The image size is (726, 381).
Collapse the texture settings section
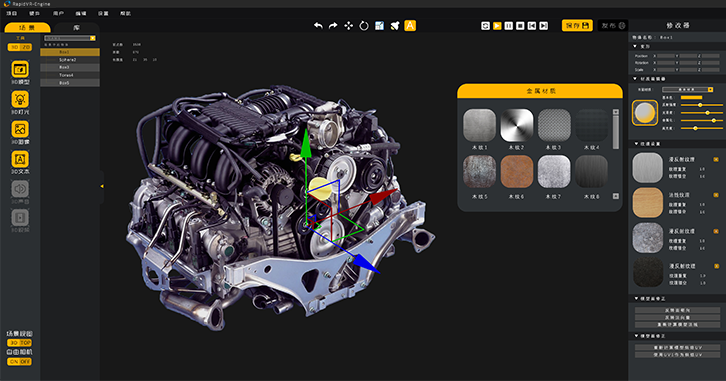coord(636,144)
